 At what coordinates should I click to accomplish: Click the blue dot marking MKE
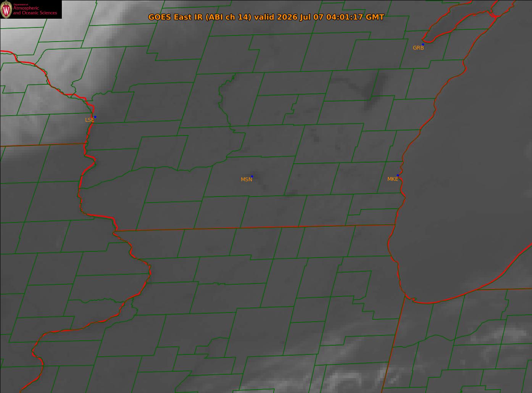pyautogui.click(x=398, y=176)
